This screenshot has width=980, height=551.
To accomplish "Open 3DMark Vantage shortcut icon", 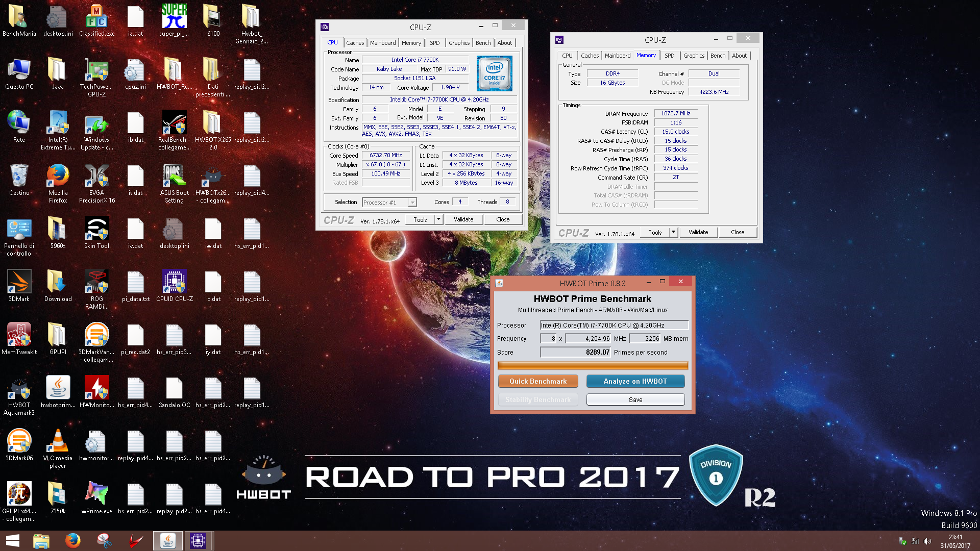I will pyautogui.click(x=96, y=342).
